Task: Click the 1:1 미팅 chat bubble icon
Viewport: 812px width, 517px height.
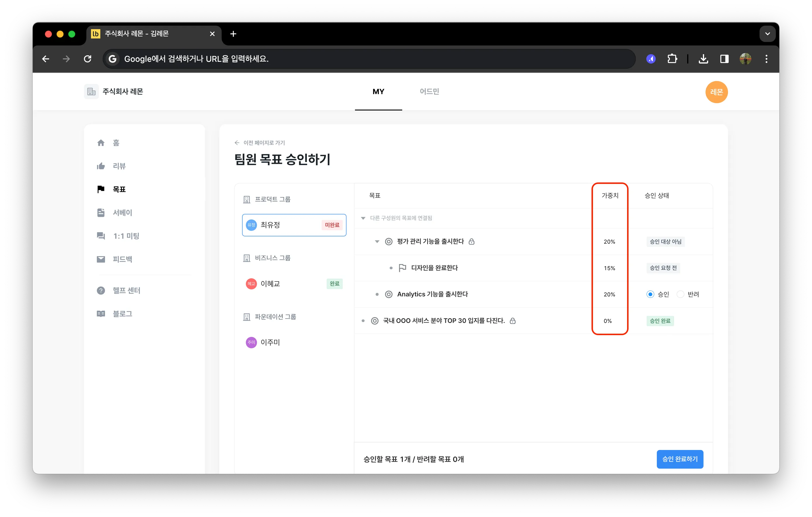Action: pyautogui.click(x=101, y=235)
